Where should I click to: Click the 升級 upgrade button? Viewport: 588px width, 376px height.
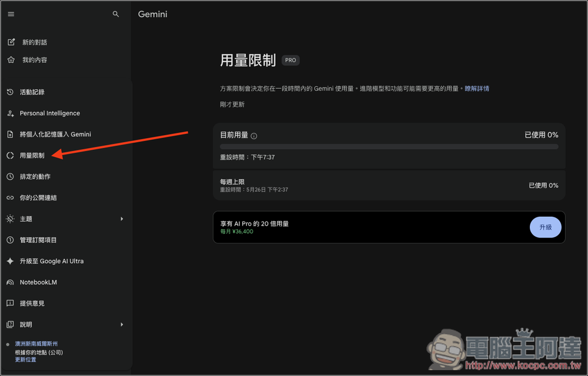(545, 227)
